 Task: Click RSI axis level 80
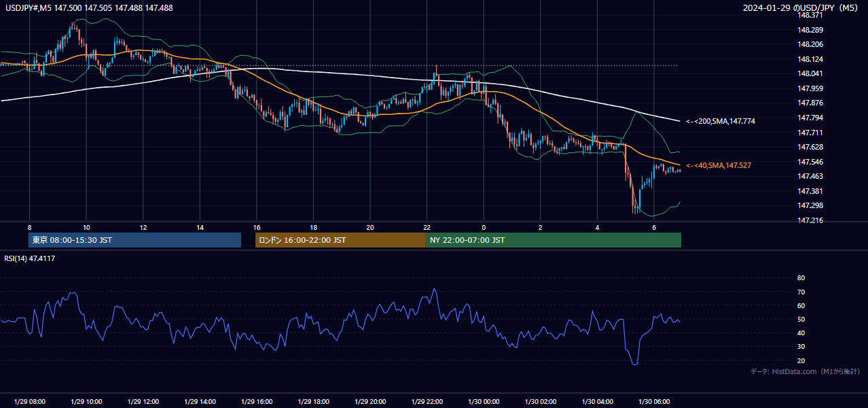tap(801, 278)
